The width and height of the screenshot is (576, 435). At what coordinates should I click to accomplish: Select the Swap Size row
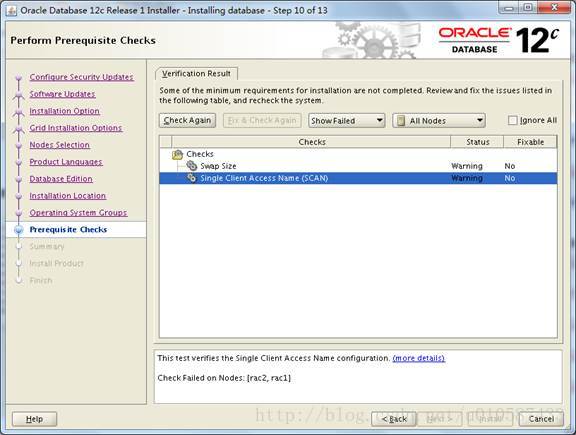click(358, 166)
